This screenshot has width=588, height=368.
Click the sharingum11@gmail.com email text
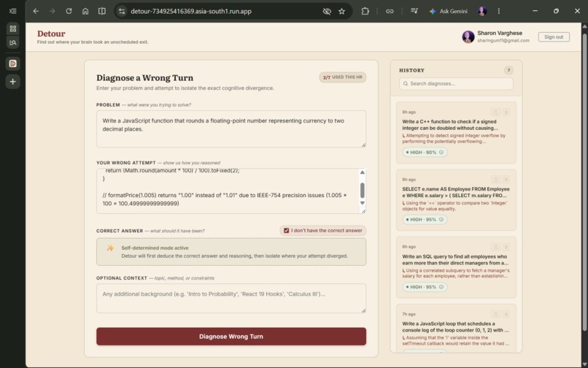pos(503,41)
